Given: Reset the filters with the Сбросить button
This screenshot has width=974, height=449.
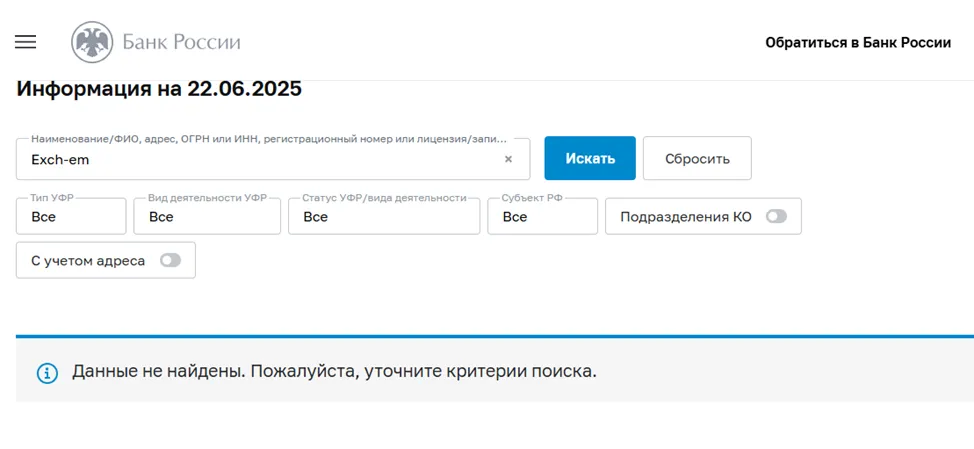Looking at the screenshot, I should pos(697,158).
